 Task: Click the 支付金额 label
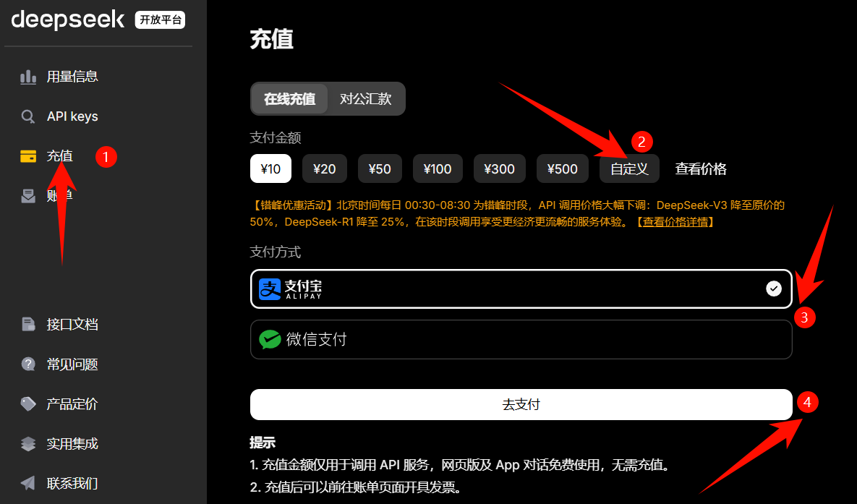pyautogui.click(x=276, y=138)
